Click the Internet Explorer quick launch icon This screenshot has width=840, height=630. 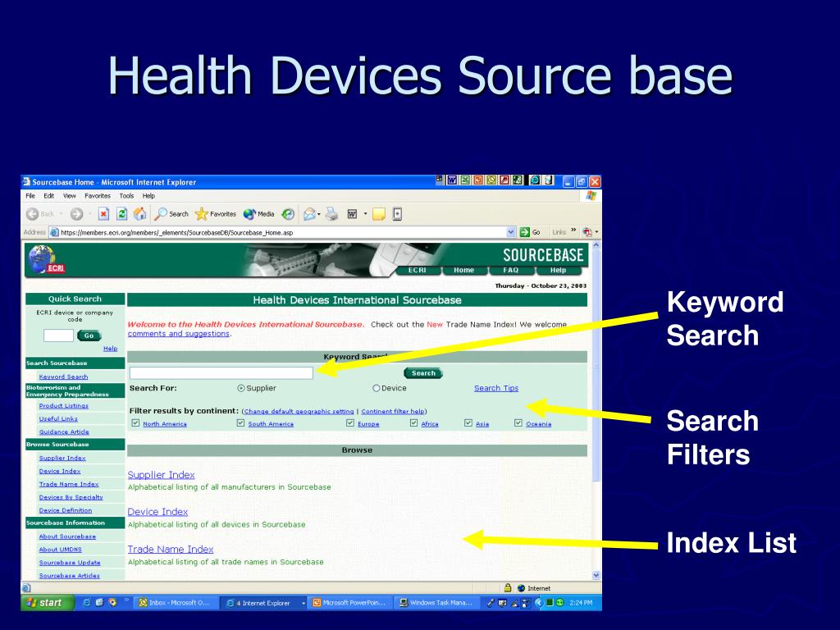pos(86,603)
